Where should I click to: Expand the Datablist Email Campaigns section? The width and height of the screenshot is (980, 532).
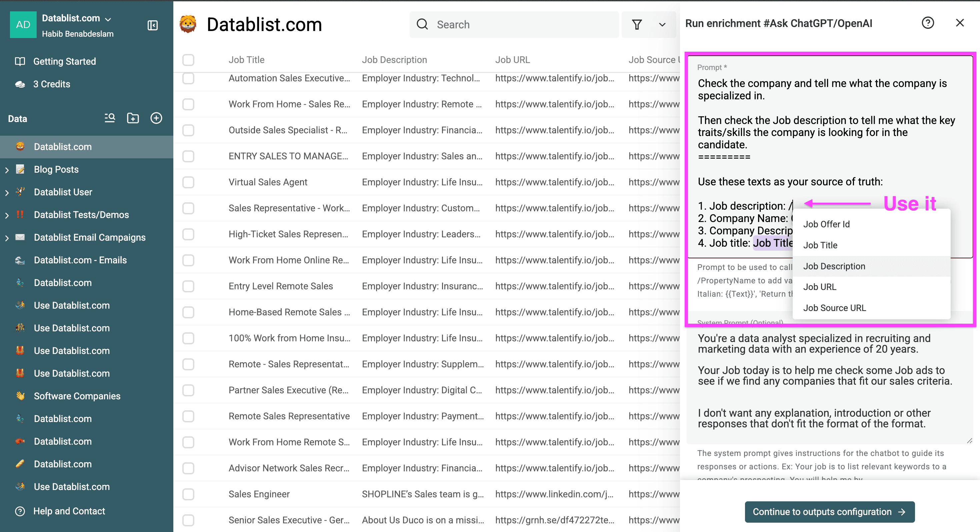pos(7,237)
